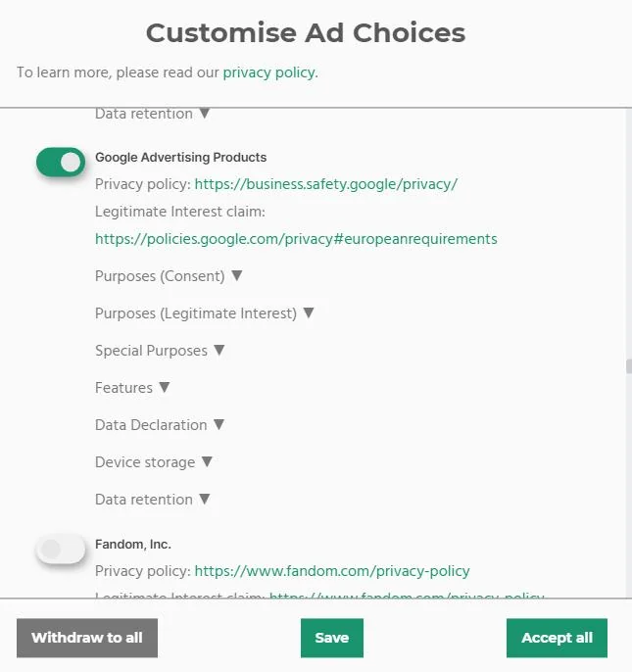Expand Google's Data retention section
The image size is (632, 672).
coord(152,500)
